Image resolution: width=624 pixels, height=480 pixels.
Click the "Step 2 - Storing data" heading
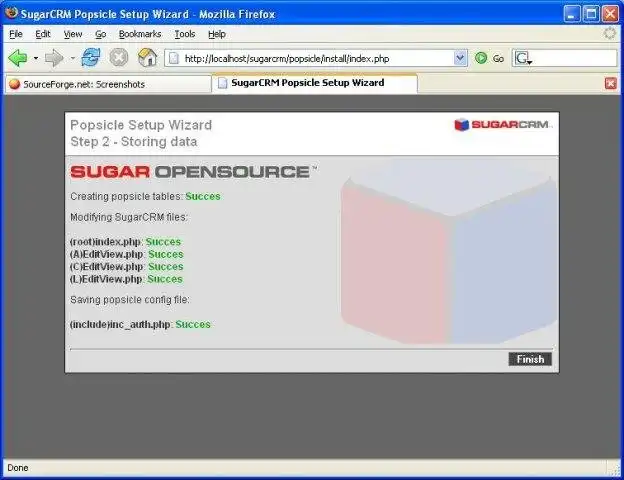click(x=133, y=142)
